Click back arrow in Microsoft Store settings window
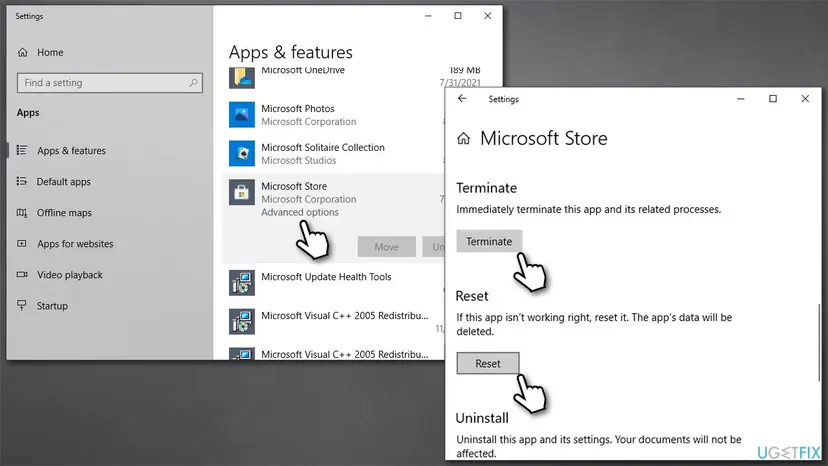The width and height of the screenshot is (828, 466). click(462, 99)
